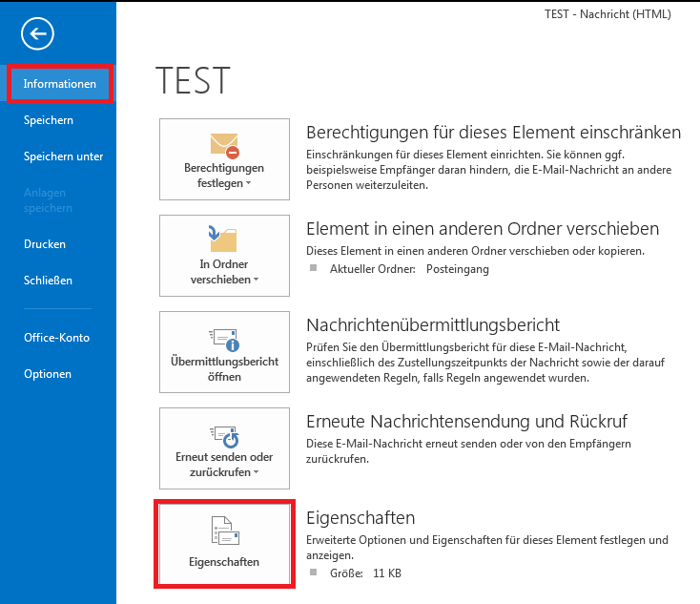
Task: Click the Erneut senden envelope icon
Action: [x=224, y=432]
